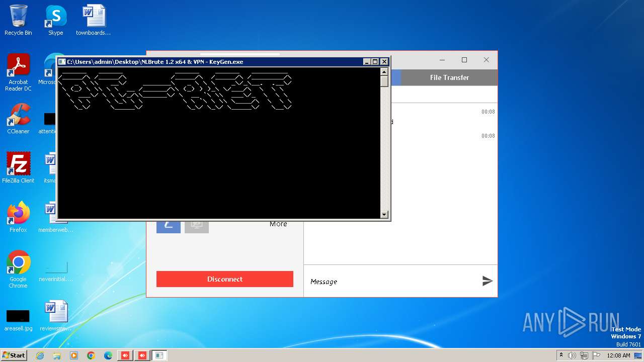Click the gray monitor icon in AnyDesk panel

point(197,227)
